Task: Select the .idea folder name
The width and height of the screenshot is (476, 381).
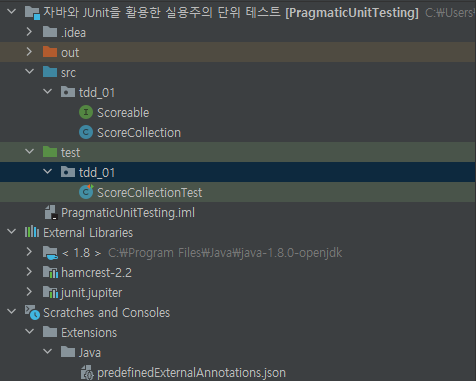Action: (73, 33)
